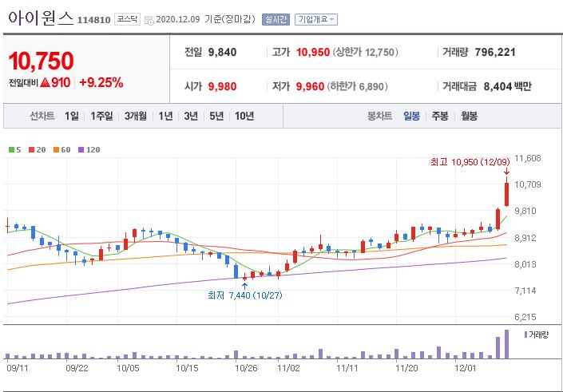Screen dimensions: 563x392
Task: Open the 기업개요 dropdown
Action: [x=316, y=19]
